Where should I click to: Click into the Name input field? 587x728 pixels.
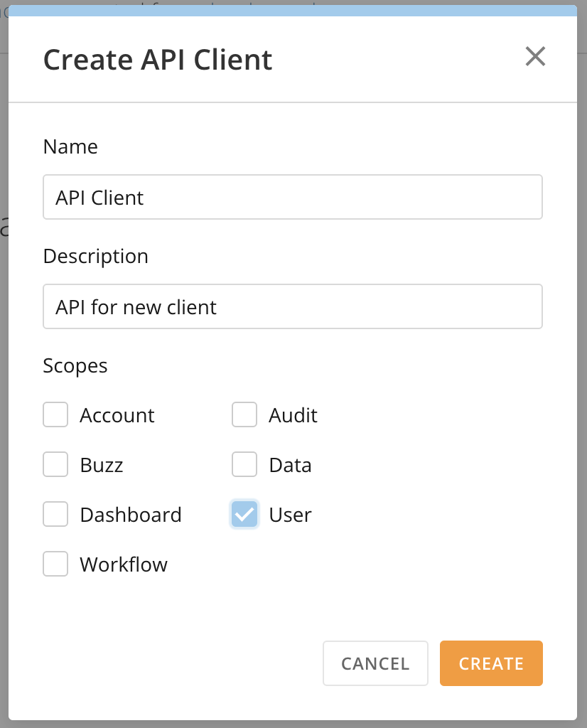[293, 197]
